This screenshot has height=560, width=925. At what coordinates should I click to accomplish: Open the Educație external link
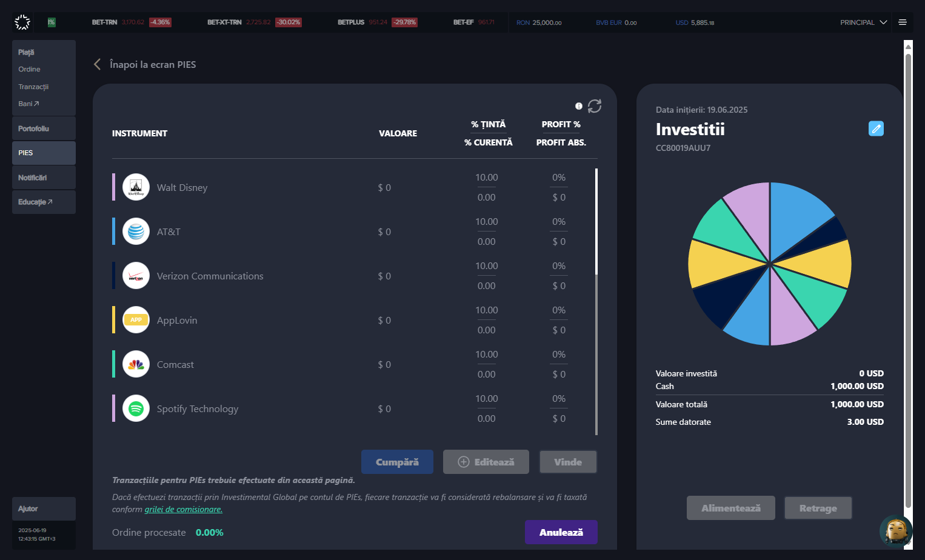(44, 202)
